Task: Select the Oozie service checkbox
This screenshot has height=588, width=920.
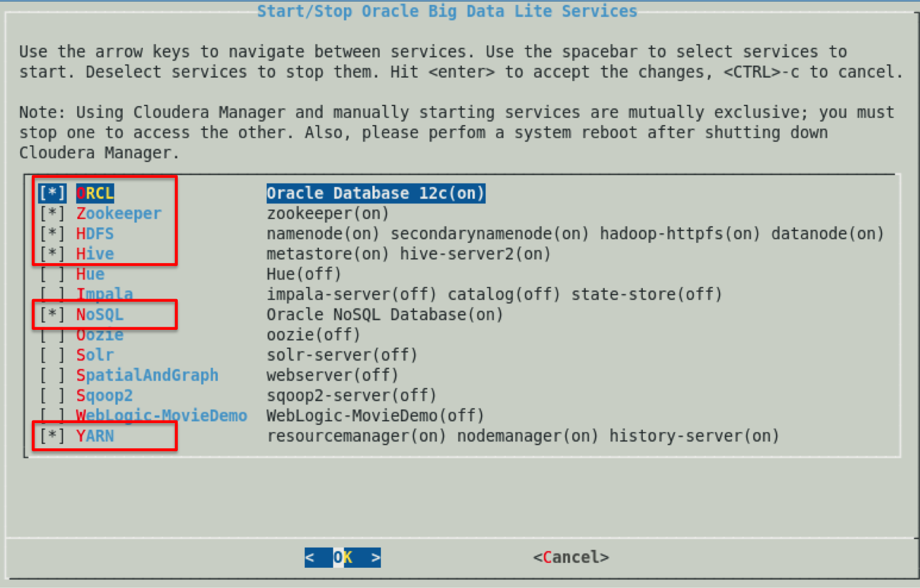Action: tap(52, 334)
